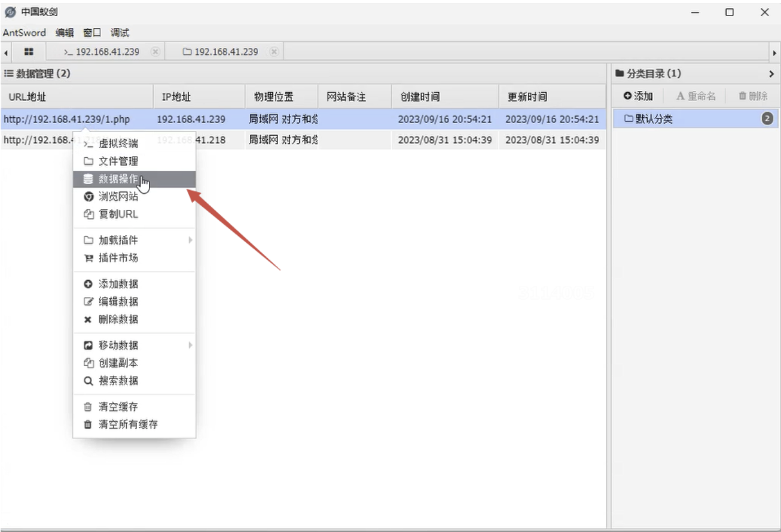
Task: Choose 编辑数据 from the context menu
Action: [x=134, y=302]
